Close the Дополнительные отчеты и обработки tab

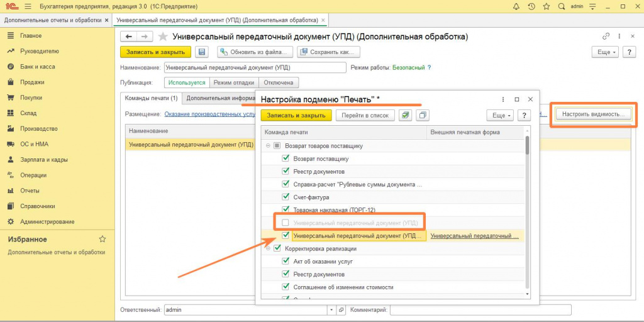107,19
